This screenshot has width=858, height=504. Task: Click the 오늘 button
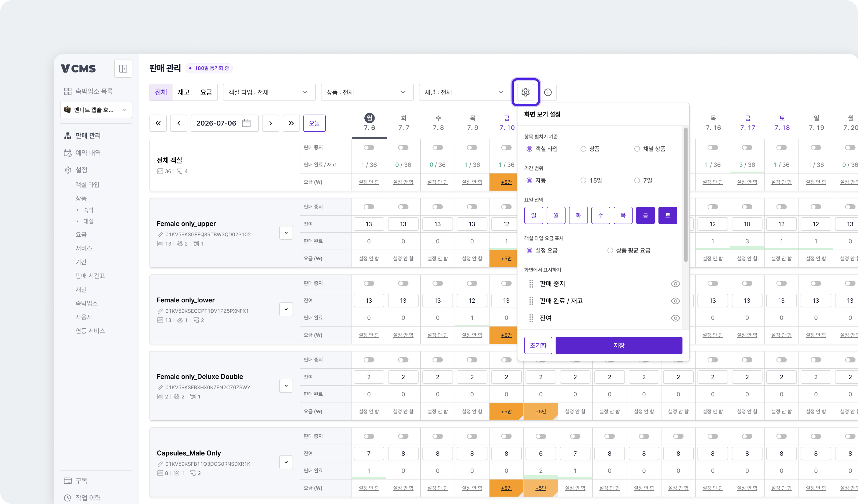[314, 123]
